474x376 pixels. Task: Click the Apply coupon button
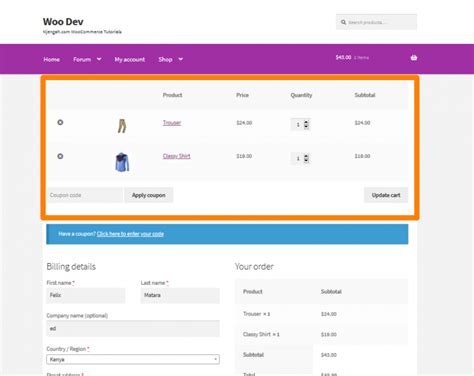pyautogui.click(x=149, y=195)
